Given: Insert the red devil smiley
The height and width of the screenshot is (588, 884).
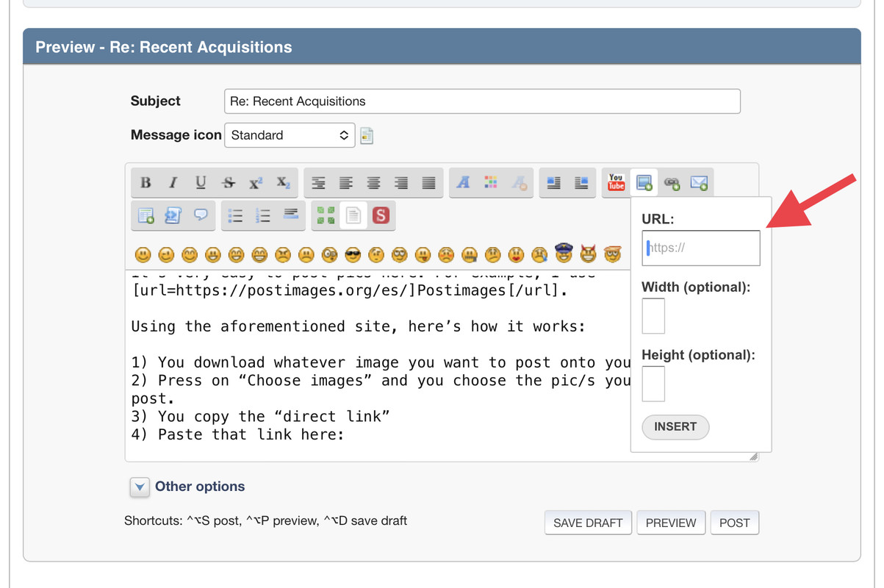Looking at the screenshot, I should tap(588, 254).
